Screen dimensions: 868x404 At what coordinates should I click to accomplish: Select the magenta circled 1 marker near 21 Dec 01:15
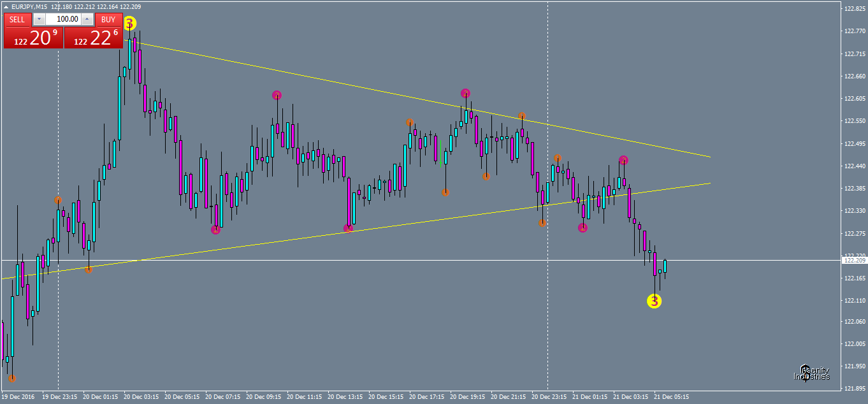[x=582, y=227]
